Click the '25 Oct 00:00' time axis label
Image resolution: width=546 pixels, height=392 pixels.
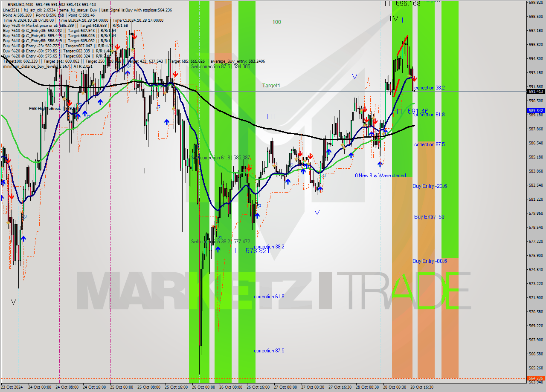coord(122,387)
